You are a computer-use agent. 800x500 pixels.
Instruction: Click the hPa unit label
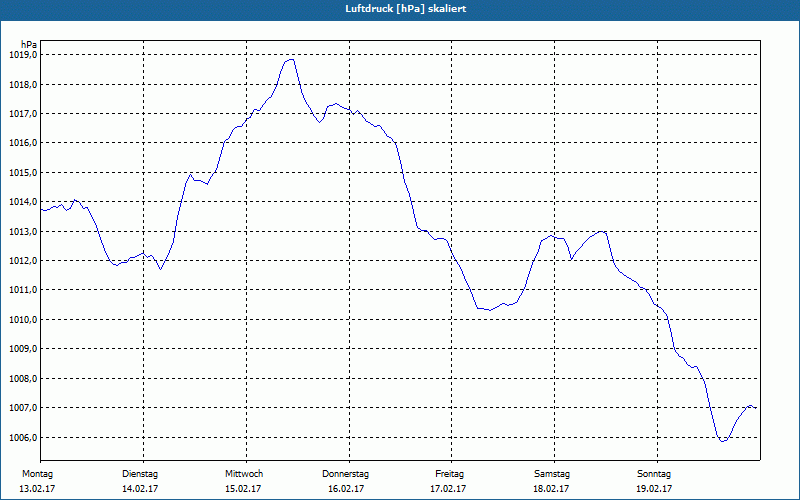[x=29, y=45]
